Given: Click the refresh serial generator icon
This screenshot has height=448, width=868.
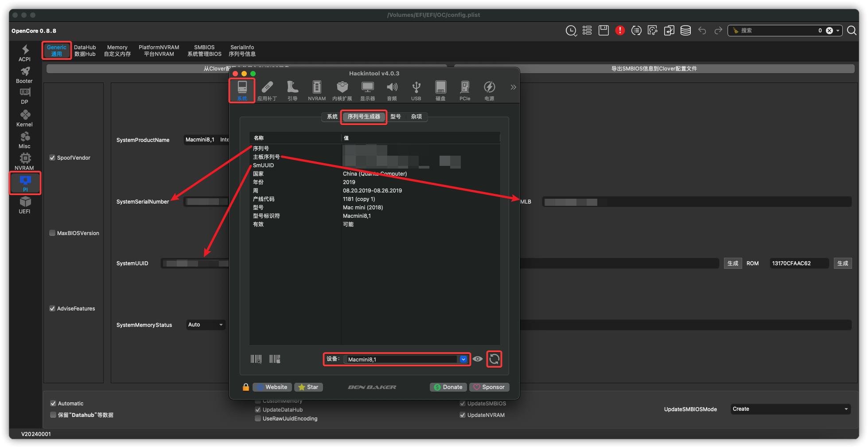Looking at the screenshot, I should 494,359.
